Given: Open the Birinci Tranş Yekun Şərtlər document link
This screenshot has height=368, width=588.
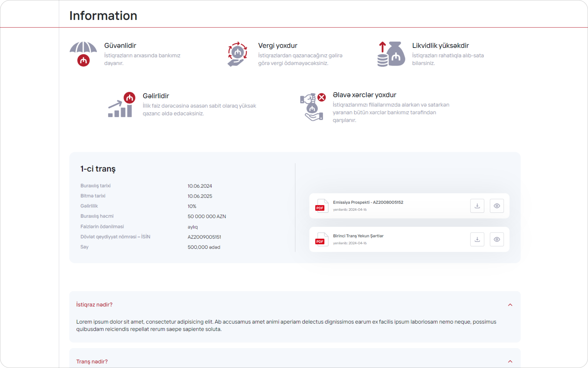Looking at the screenshot, I should 358,236.
